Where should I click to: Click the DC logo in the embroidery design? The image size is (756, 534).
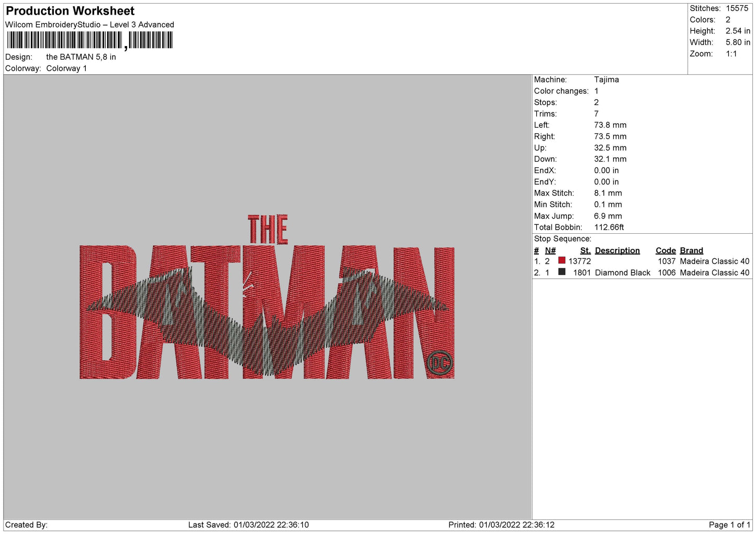tap(439, 363)
